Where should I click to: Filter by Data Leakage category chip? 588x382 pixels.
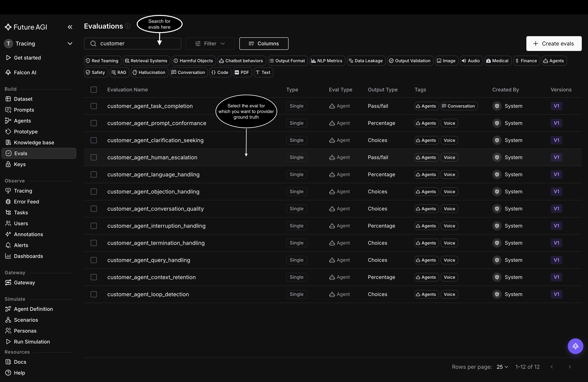pos(366,60)
